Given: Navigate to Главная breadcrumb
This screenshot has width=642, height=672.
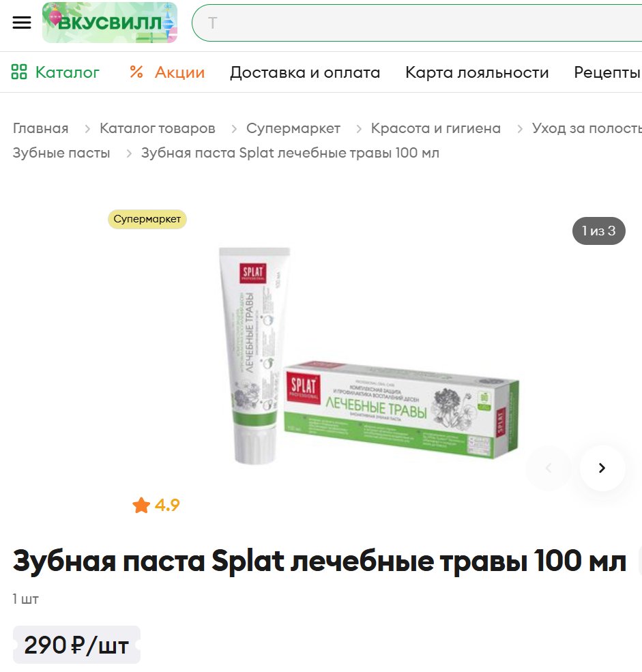Looking at the screenshot, I should click(x=41, y=128).
